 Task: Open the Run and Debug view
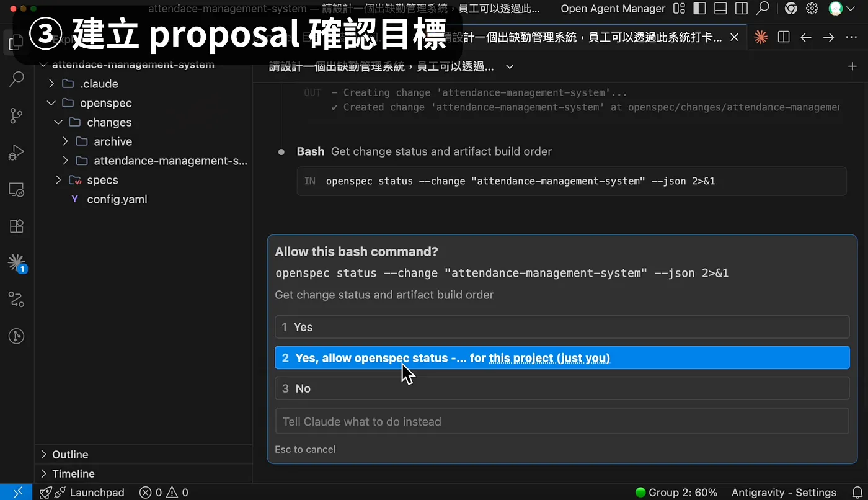pyautogui.click(x=17, y=152)
